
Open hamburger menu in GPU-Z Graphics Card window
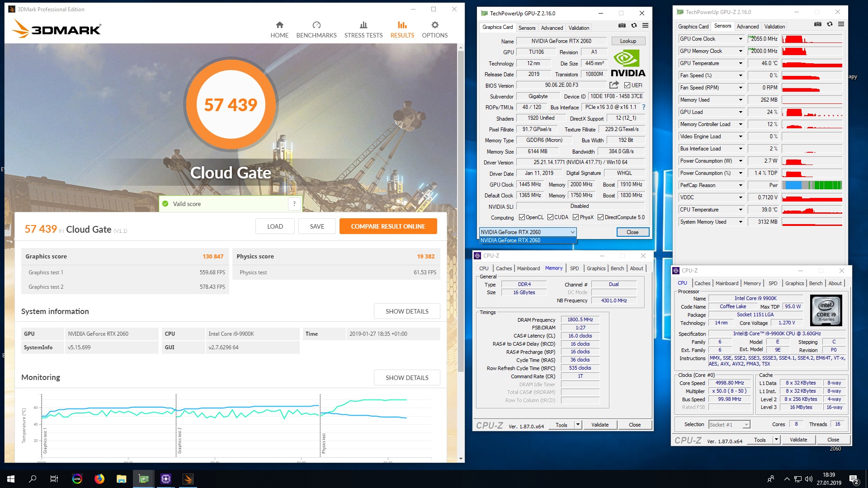coord(646,26)
